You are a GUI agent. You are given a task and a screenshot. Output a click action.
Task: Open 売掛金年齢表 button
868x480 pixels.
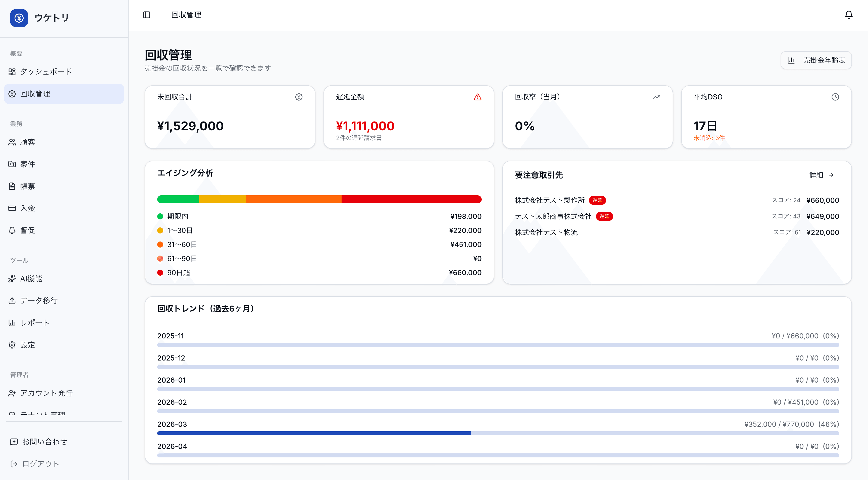816,60
